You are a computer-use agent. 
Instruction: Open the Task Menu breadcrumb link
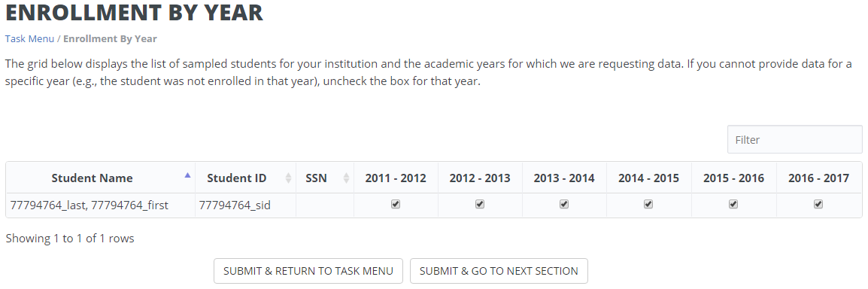(x=29, y=38)
